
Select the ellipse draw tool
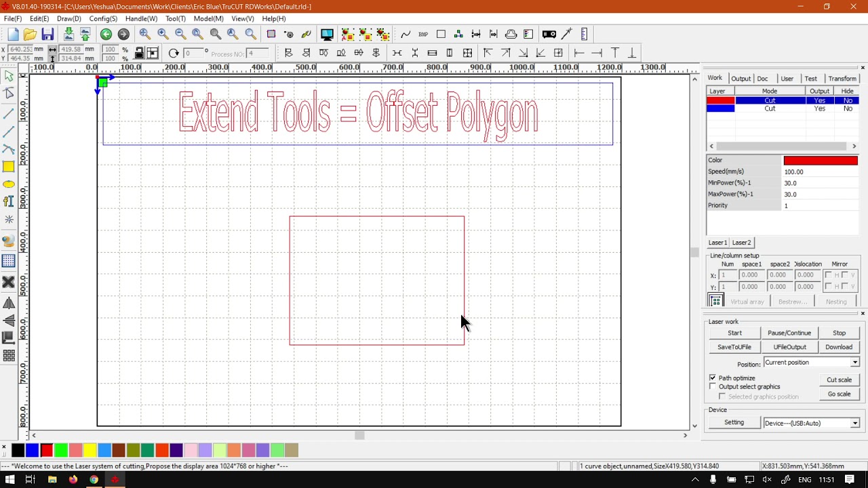[x=9, y=184]
